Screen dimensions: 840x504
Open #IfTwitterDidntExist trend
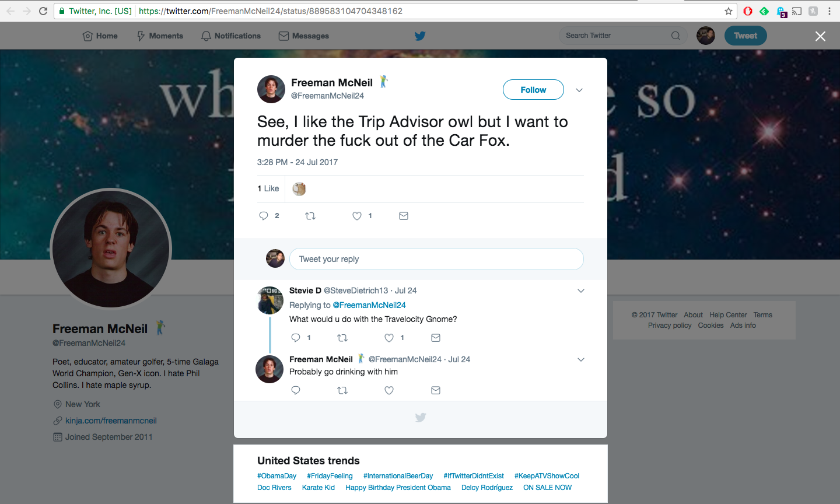(474, 476)
